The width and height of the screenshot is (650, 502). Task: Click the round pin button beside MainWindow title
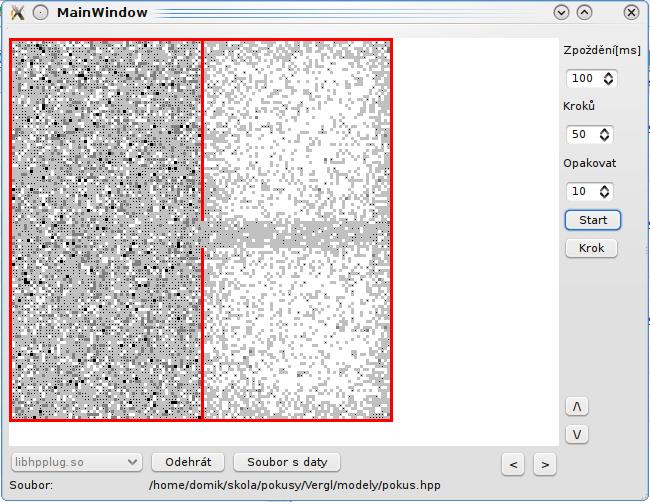tap(40, 13)
